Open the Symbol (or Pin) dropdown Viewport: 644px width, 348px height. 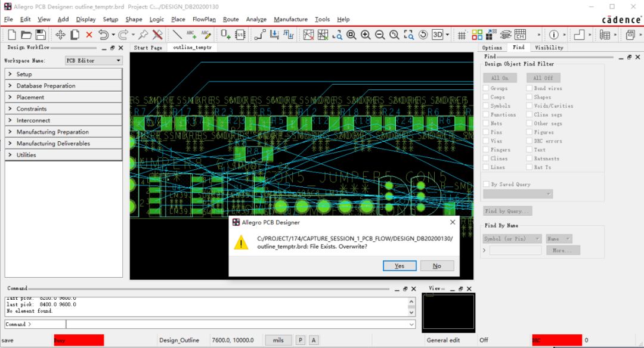(512, 238)
